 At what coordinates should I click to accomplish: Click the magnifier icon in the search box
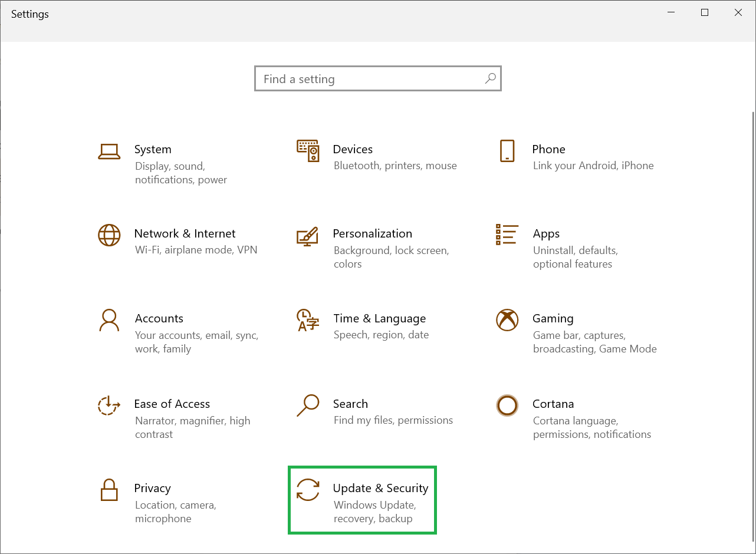[490, 78]
